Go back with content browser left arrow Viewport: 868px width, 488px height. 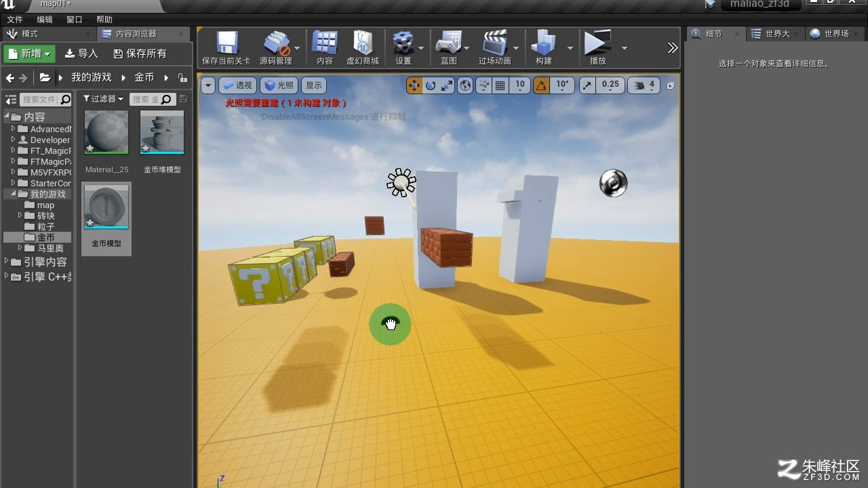9,78
